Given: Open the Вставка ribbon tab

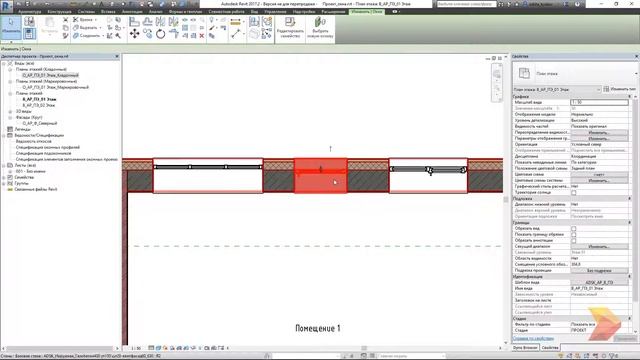Looking at the screenshot, I should coord(108,12).
